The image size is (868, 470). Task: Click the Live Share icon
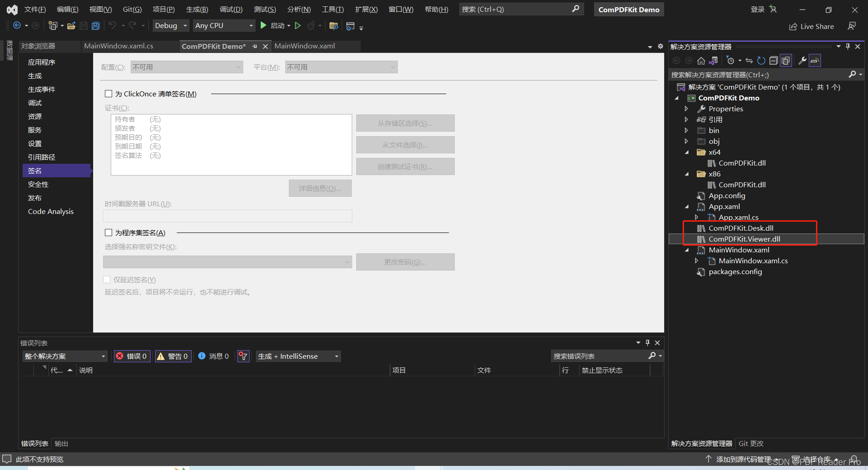point(793,27)
